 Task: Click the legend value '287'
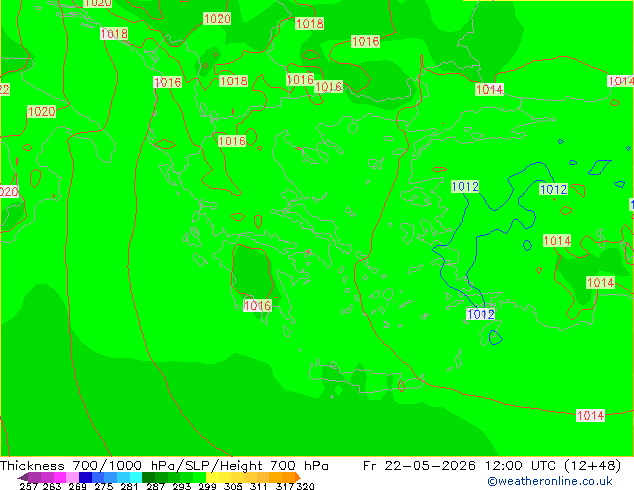(x=156, y=486)
